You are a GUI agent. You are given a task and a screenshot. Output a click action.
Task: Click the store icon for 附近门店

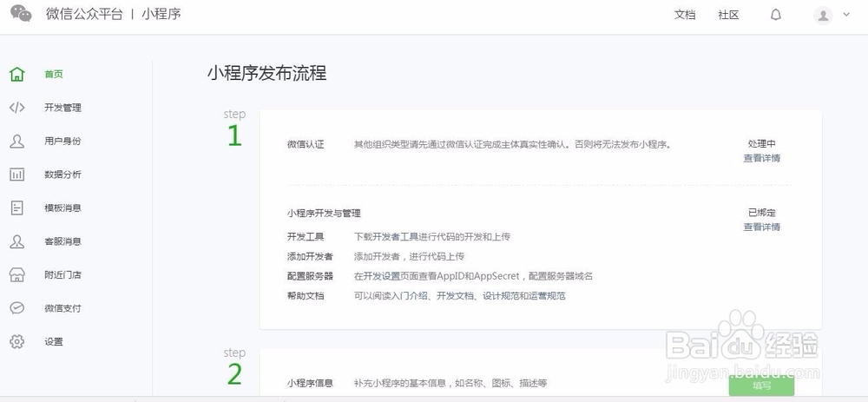point(17,274)
